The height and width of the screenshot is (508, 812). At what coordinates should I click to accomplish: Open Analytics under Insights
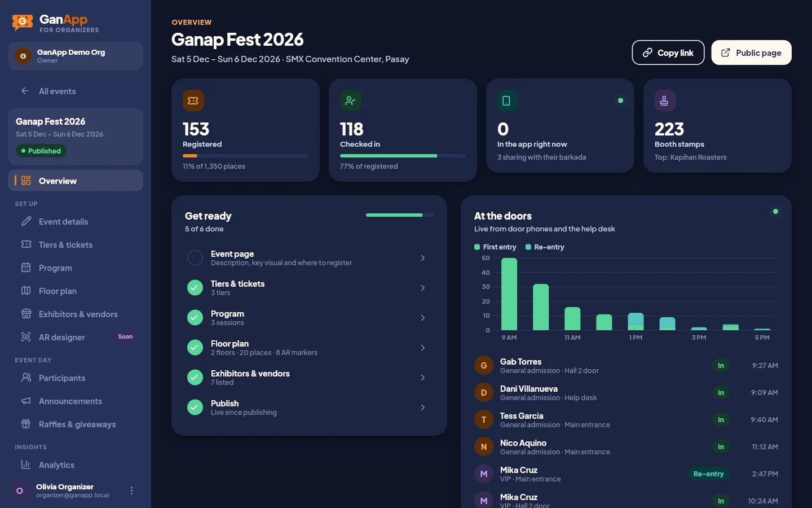(76, 465)
